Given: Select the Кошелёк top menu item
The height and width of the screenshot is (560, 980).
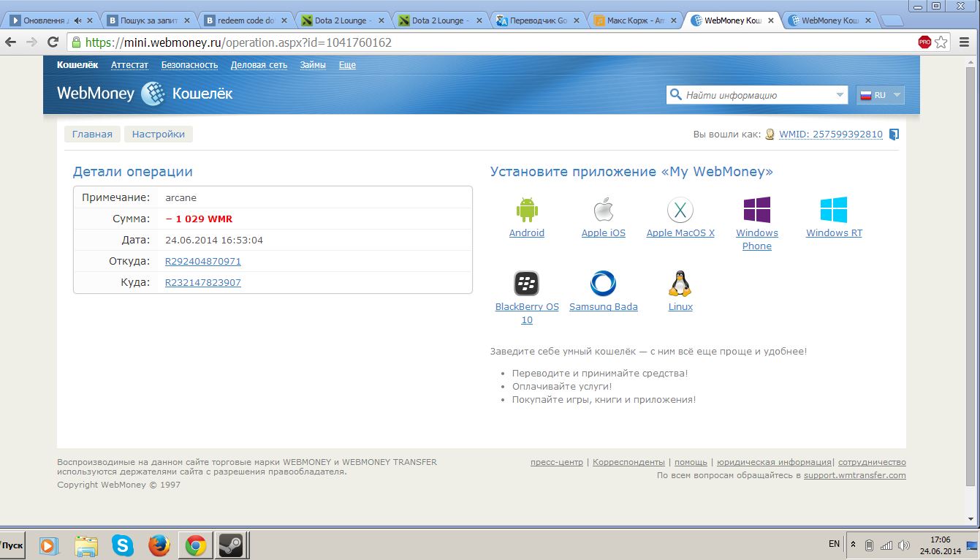Looking at the screenshot, I should point(77,65).
